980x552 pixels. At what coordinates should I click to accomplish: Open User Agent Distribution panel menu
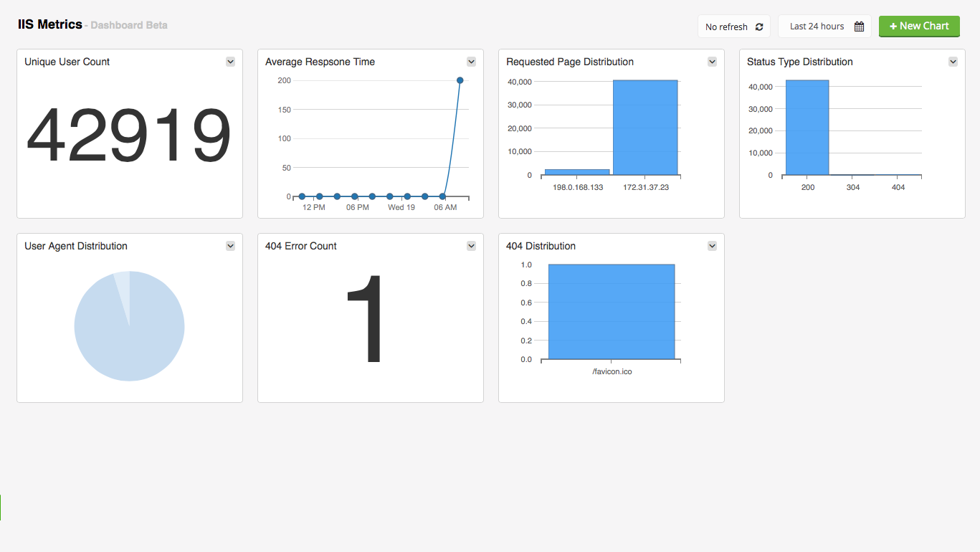click(230, 246)
